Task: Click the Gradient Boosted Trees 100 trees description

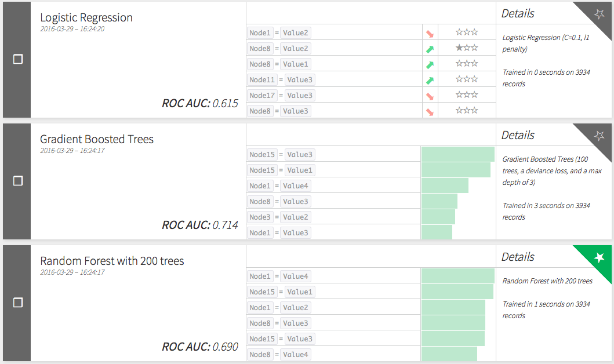Action: [552, 170]
